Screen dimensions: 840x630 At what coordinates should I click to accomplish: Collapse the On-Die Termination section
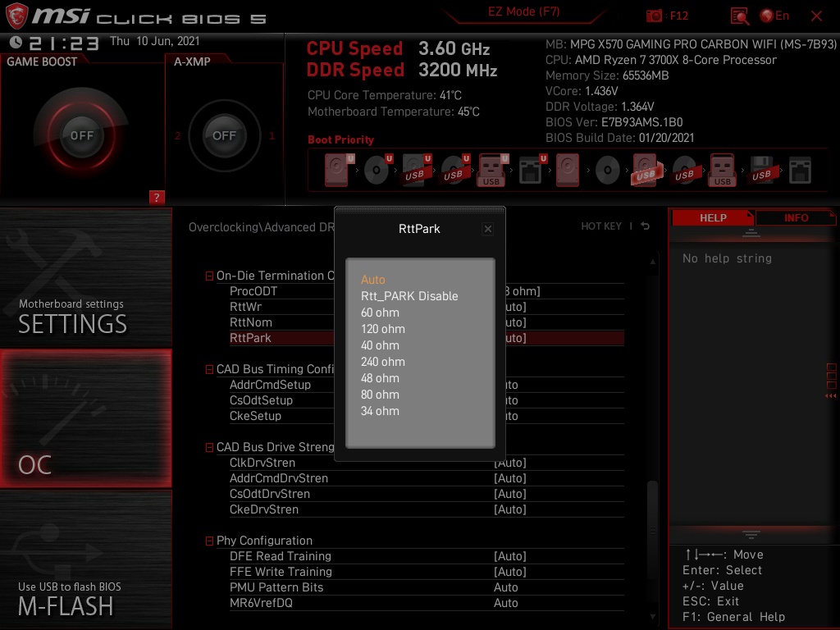pos(209,276)
